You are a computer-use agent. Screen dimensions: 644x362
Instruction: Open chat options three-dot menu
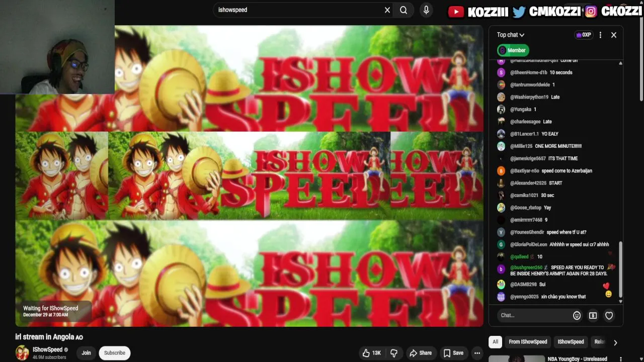[600, 35]
